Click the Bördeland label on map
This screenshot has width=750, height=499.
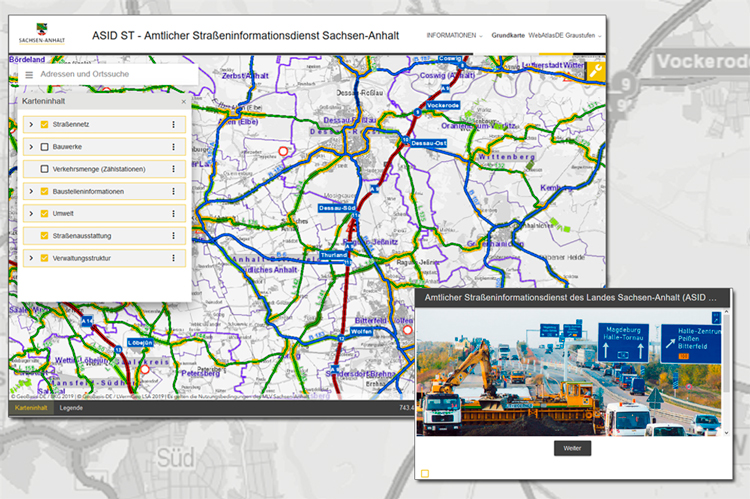click(x=27, y=60)
